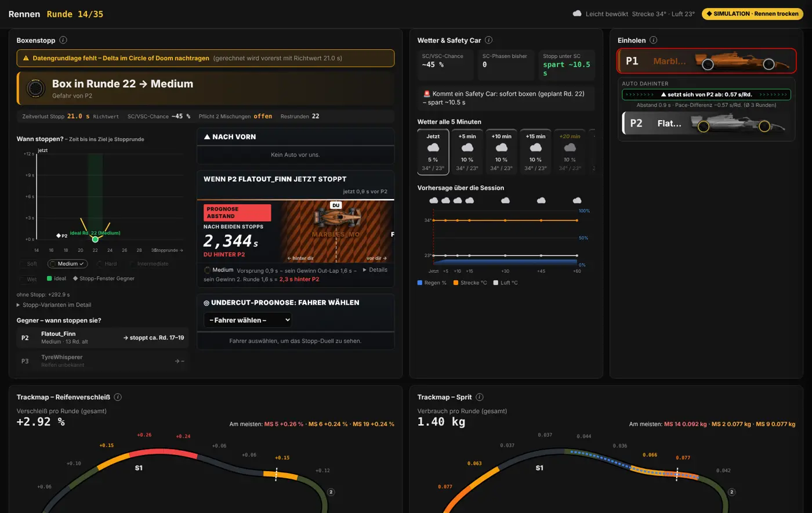This screenshot has width=812, height=513.
Task: Click the Medium tyre icon under the forecast graphic
Action: pos(208,270)
